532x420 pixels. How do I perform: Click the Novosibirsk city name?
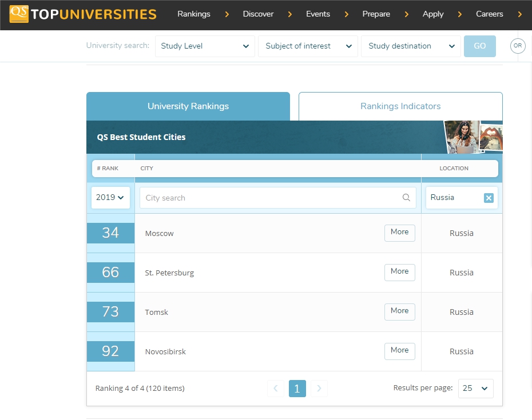click(165, 351)
